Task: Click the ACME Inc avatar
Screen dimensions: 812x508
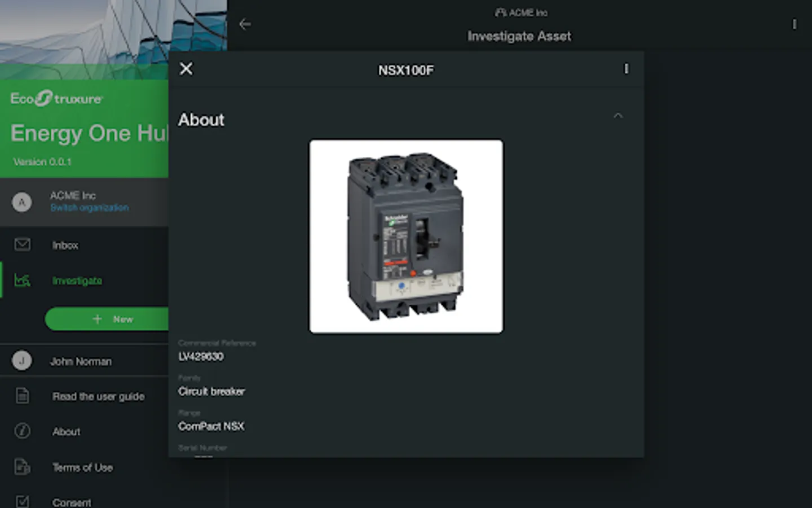Action: pyautogui.click(x=22, y=202)
